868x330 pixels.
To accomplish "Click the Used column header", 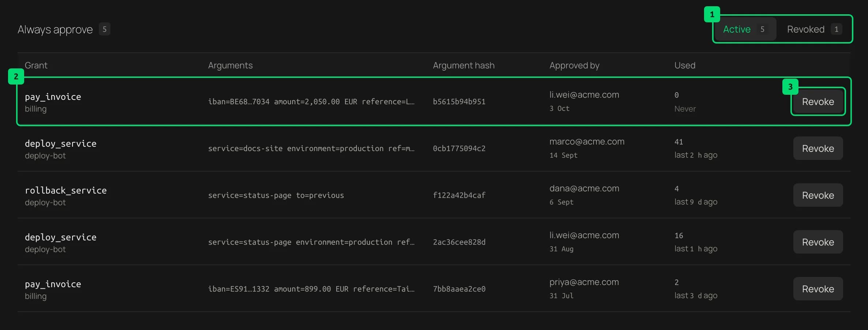I will [685, 65].
